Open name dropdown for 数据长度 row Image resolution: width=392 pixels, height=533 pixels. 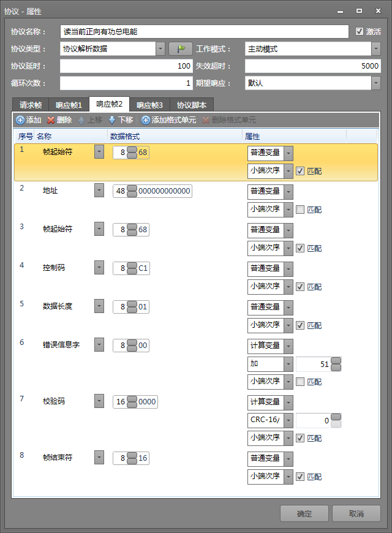[99, 306]
